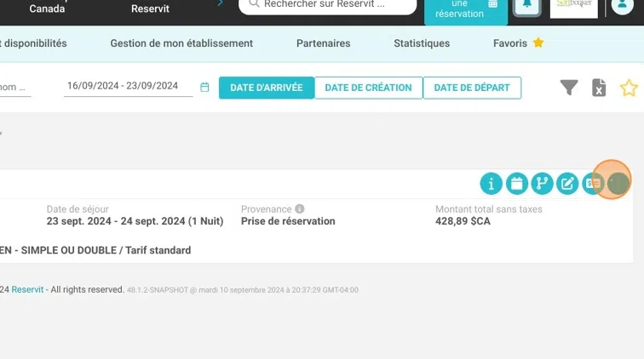This screenshot has height=359, width=644.
Task: Open the payment dollar card icon
Action: coord(593,184)
